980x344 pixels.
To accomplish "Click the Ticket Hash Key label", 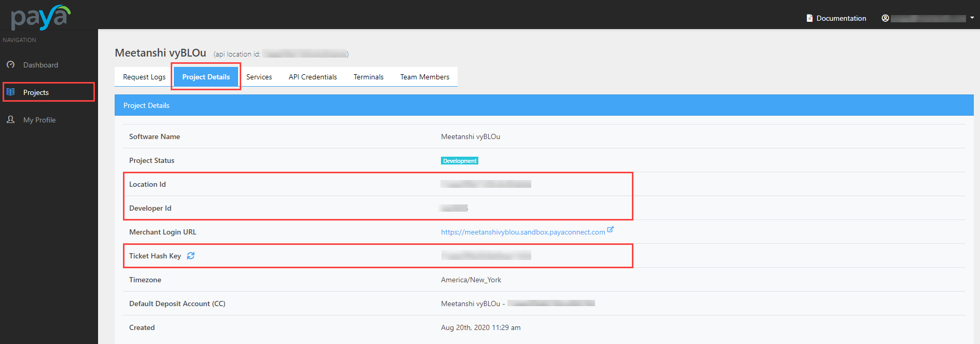I will [155, 256].
